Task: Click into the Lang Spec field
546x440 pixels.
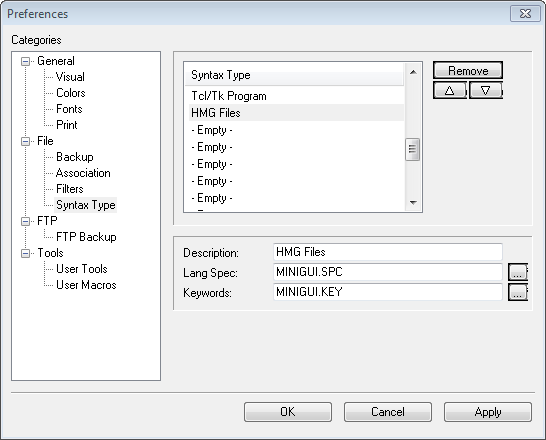Action: click(x=388, y=272)
